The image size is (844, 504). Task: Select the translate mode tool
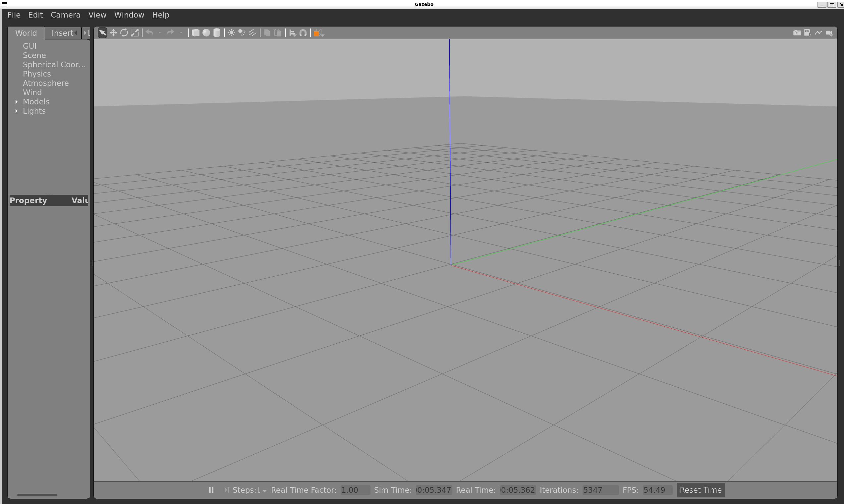113,33
